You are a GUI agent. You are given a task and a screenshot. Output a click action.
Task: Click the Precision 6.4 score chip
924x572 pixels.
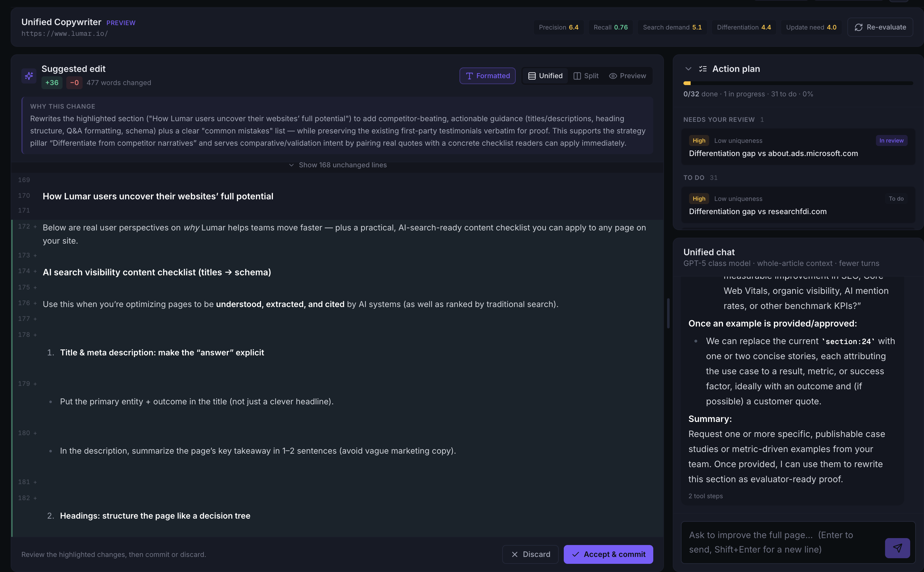click(x=558, y=27)
